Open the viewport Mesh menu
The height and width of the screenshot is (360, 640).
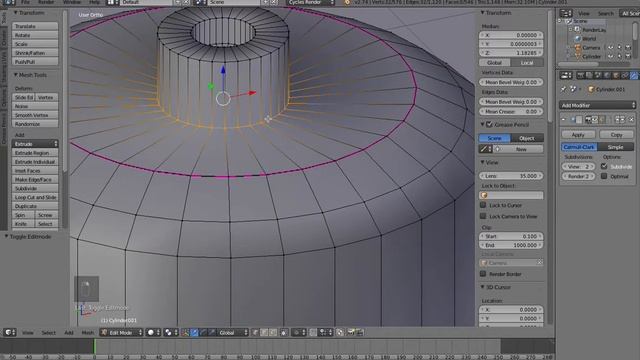[x=88, y=333]
